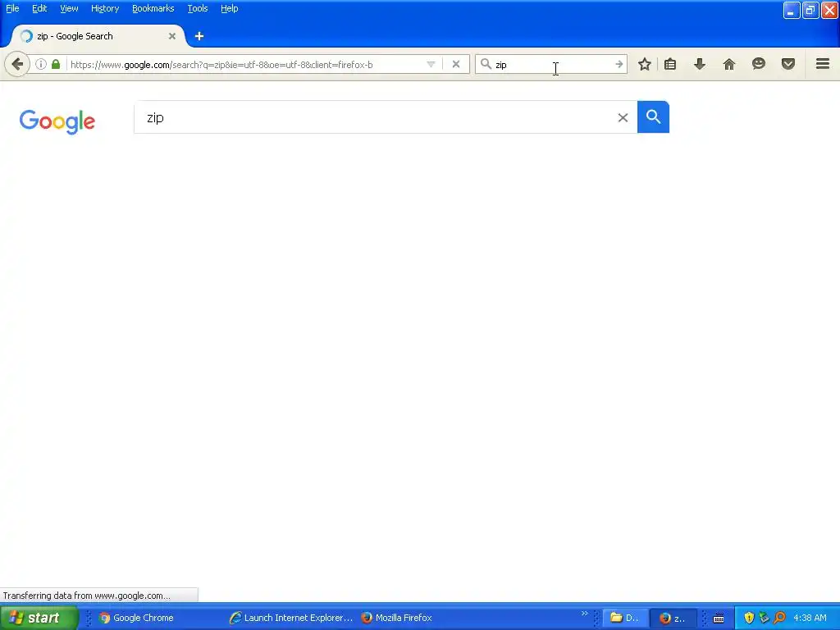Open the Firefox hamburger menu

click(823, 64)
